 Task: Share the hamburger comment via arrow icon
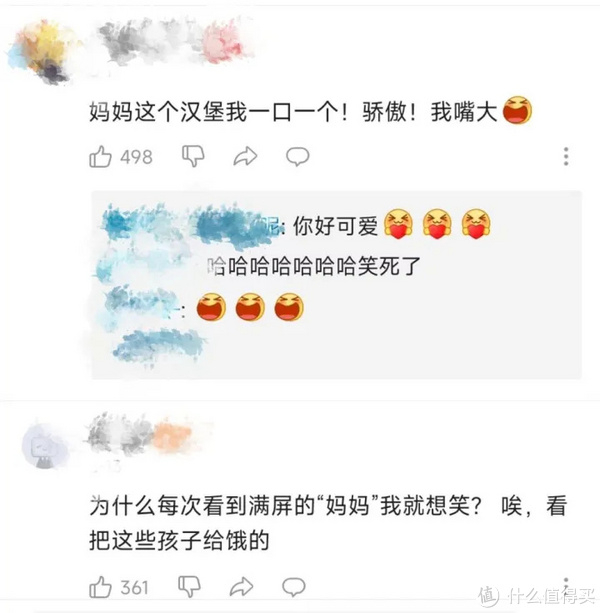[x=245, y=156]
